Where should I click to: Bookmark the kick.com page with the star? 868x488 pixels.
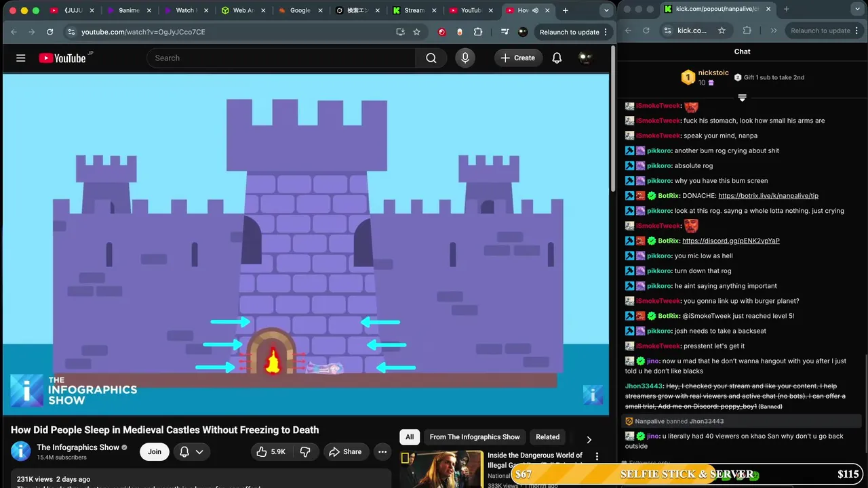coord(722,30)
